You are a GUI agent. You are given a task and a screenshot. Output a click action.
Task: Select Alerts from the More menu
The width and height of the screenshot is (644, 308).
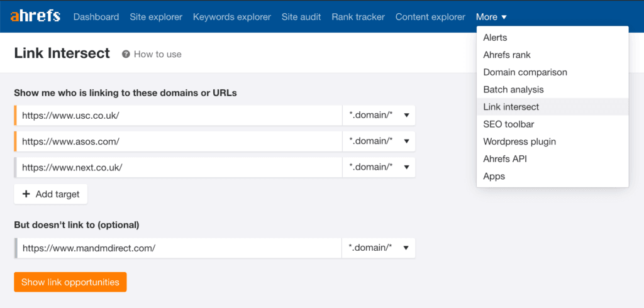pos(552,38)
